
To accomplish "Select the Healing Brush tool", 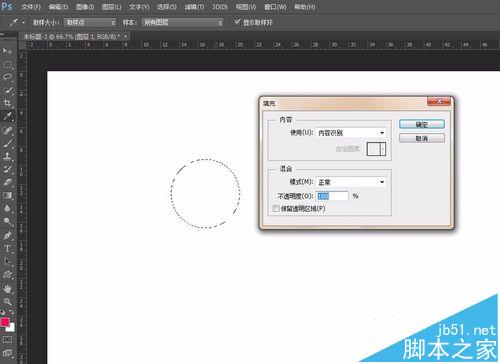I will [x=7, y=130].
